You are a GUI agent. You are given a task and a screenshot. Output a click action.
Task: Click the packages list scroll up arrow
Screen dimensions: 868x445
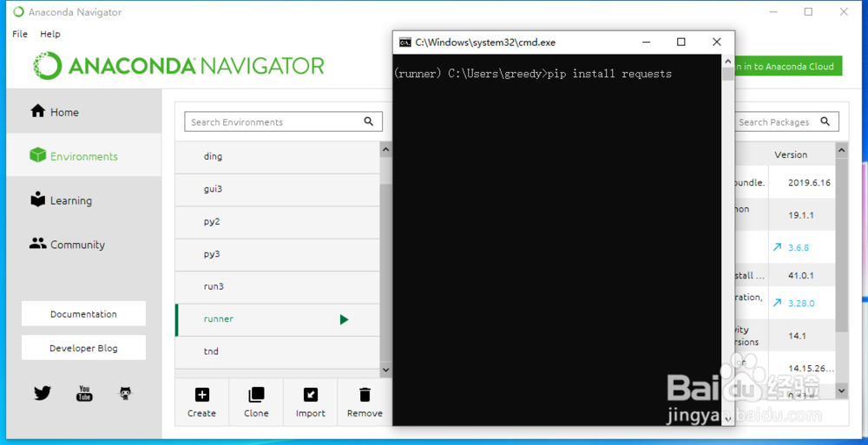click(x=841, y=150)
